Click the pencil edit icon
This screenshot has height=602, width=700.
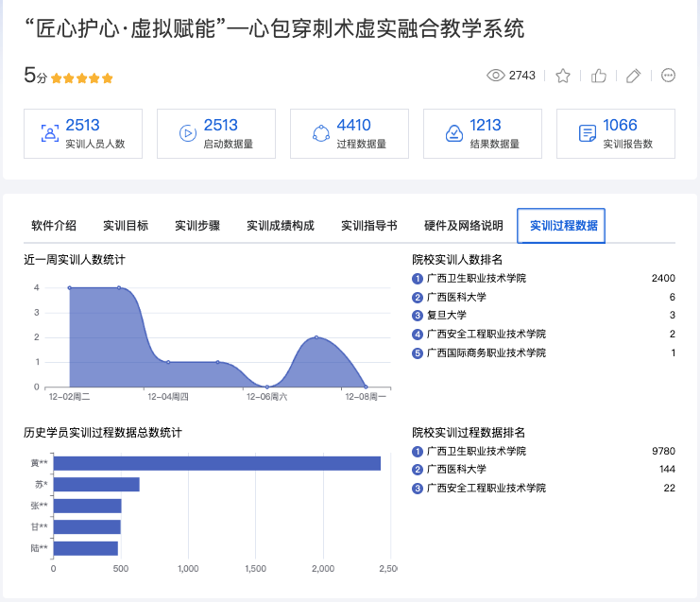(634, 76)
